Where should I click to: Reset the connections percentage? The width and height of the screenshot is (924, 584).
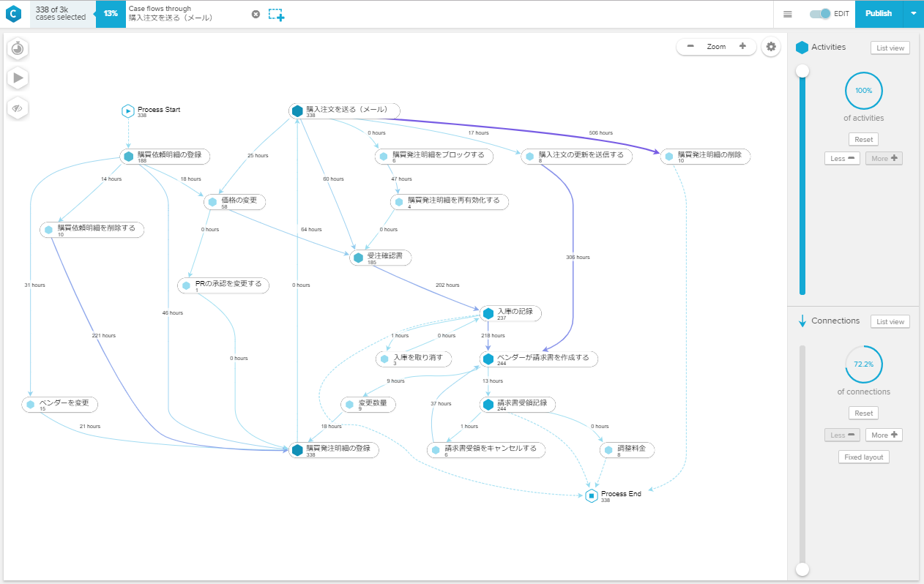pos(864,413)
